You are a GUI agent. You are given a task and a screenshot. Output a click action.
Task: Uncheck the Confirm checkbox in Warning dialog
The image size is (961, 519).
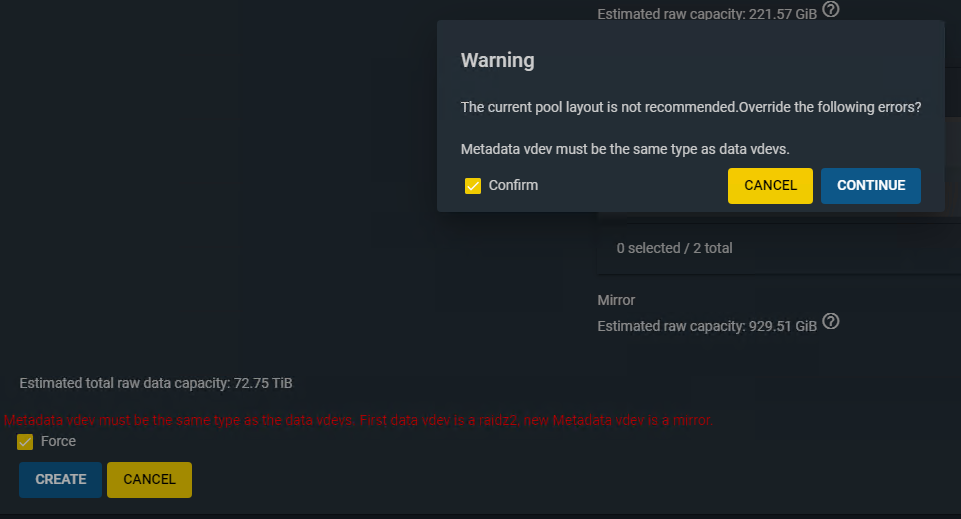(x=473, y=186)
